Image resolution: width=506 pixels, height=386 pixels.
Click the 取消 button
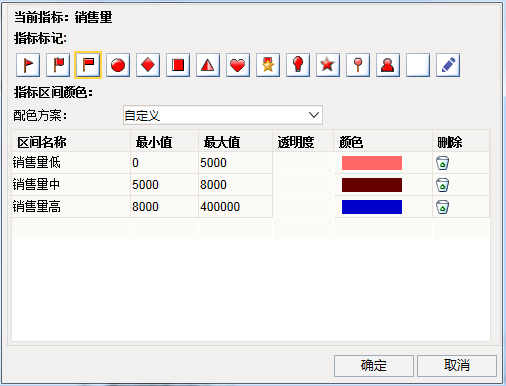457,366
